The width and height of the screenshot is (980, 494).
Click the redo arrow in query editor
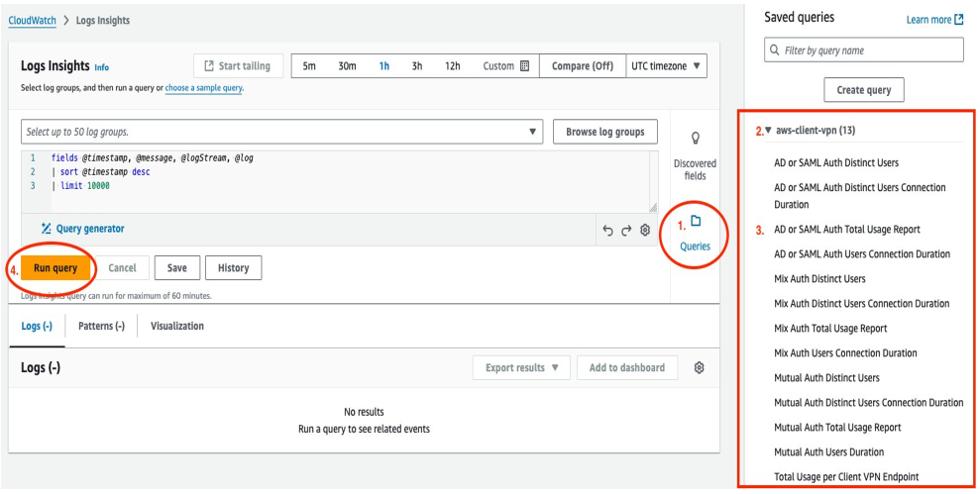click(625, 230)
